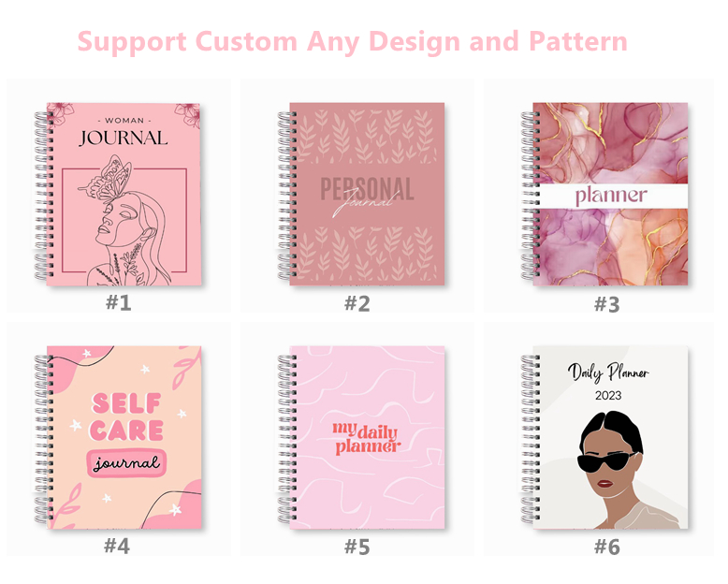This screenshot has width=728, height=584.
Task: Click the PERSONAL text on notebook #2
Action: tap(367, 189)
